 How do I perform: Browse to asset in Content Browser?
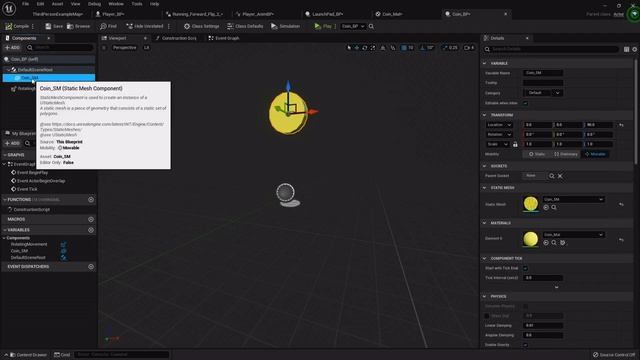pos(78,26)
